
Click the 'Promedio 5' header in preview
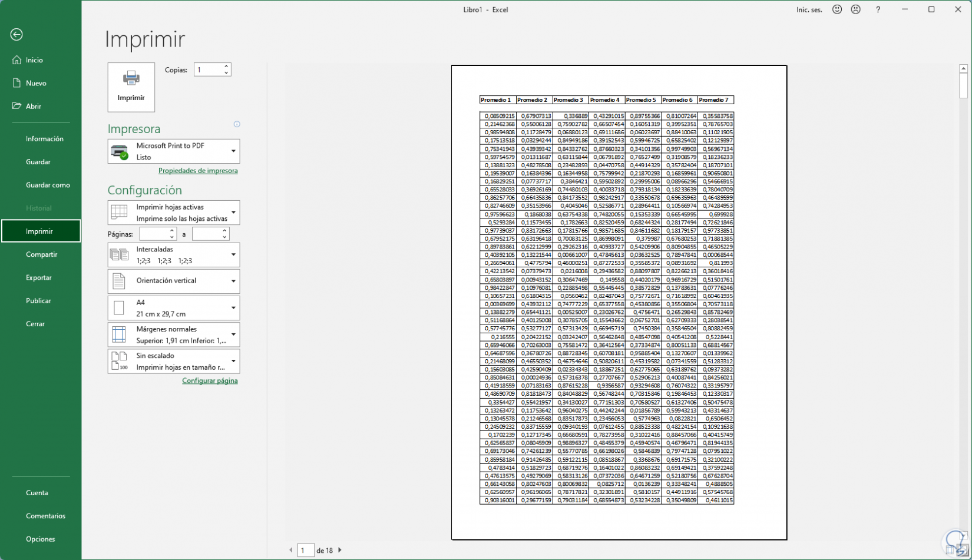tap(642, 100)
